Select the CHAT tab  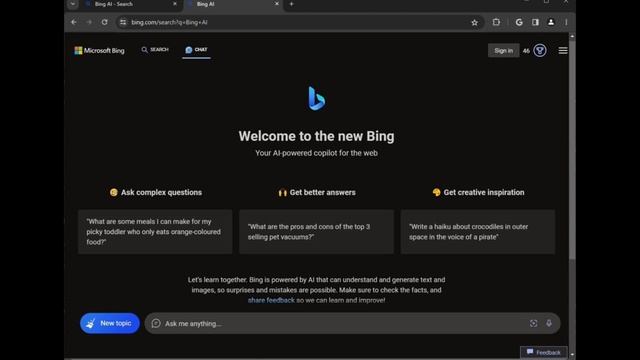tap(196, 50)
